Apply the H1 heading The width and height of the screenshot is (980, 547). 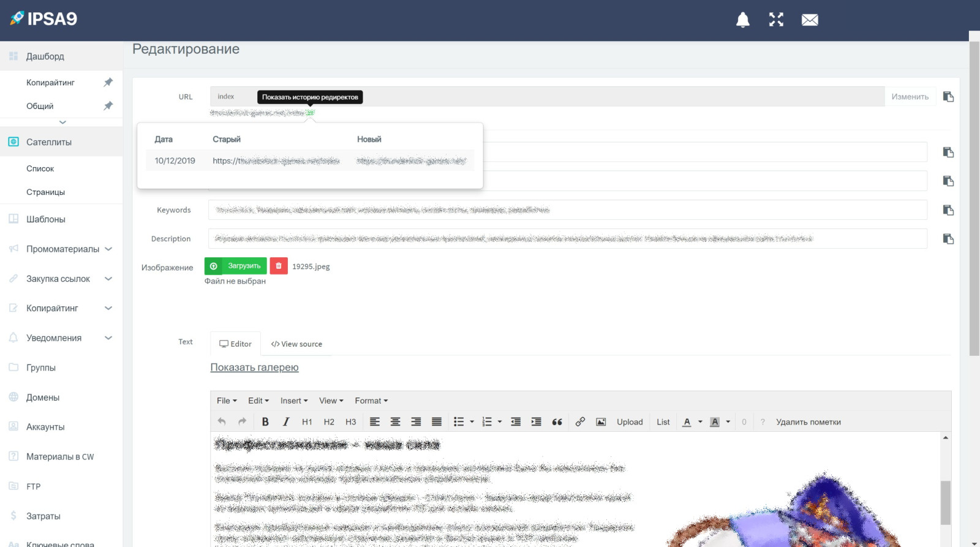307,421
